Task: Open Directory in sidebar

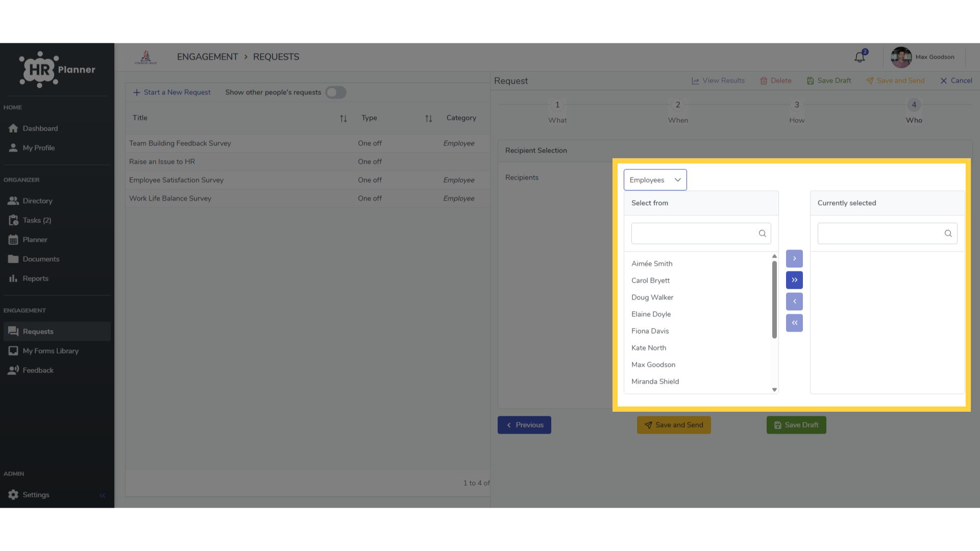Action: click(x=57, y=201)
